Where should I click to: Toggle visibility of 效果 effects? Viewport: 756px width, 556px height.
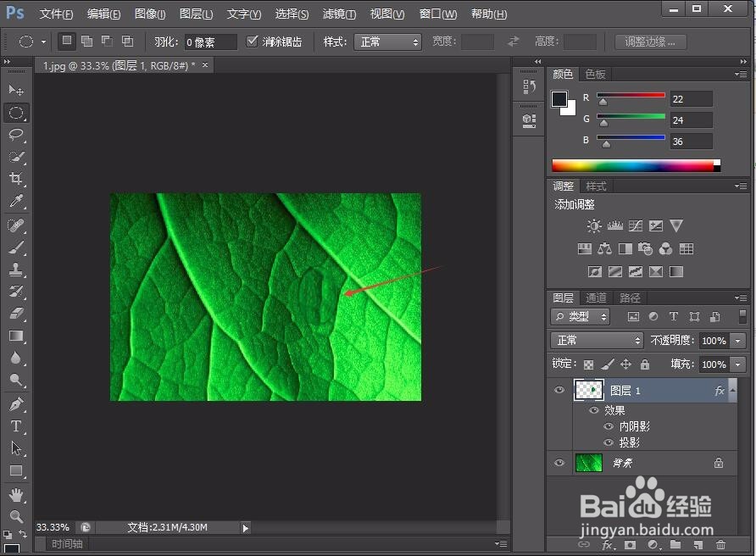pos(594,410)
